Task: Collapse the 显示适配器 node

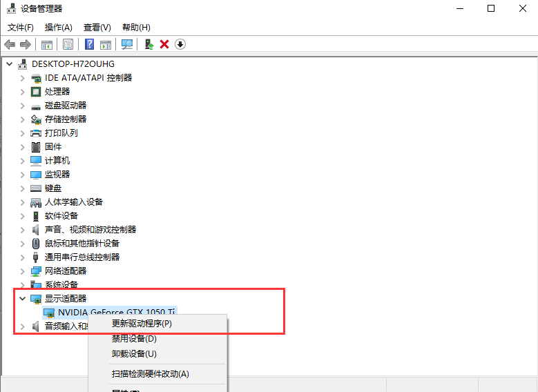Action: (x=23, y=299)
